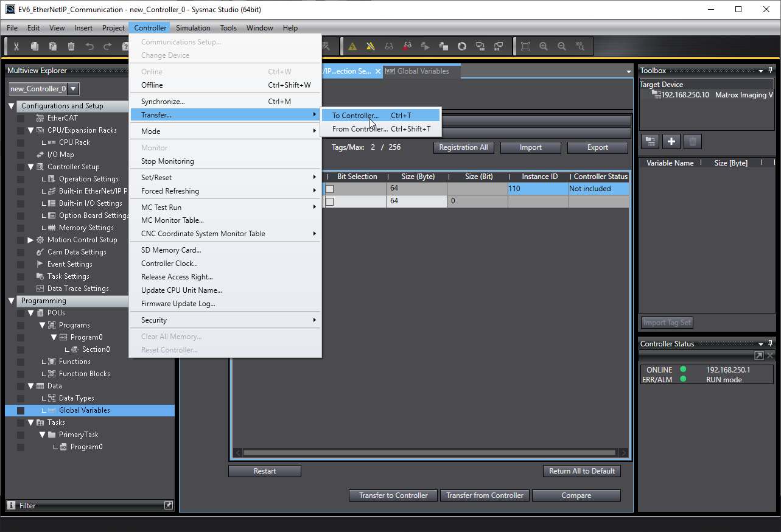Click the Delete trash icon in toolbar
The image size is (781, 532).
71,46
